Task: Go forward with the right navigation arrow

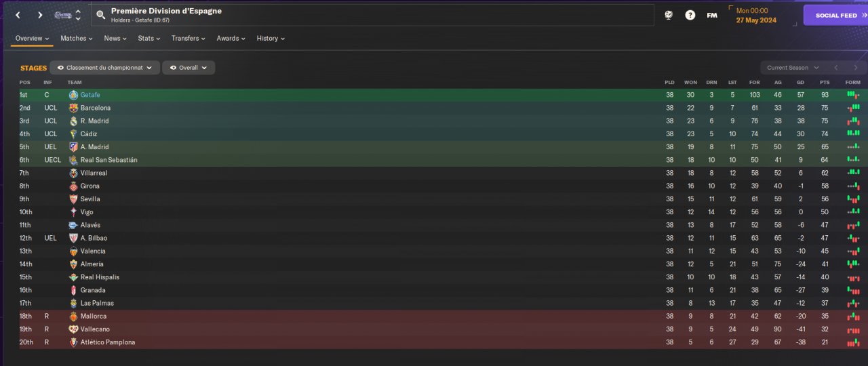Action: click(x=40, y=15)
